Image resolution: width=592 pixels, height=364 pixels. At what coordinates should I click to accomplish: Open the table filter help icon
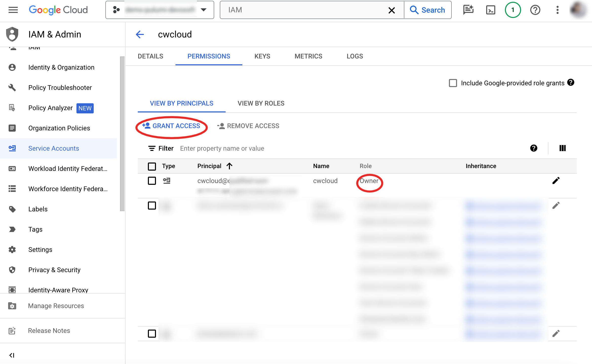click(x=534, y=148)
